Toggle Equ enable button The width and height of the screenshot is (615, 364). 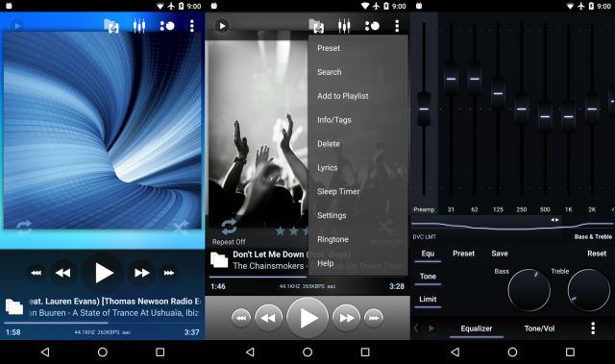[x=428, y=255]
